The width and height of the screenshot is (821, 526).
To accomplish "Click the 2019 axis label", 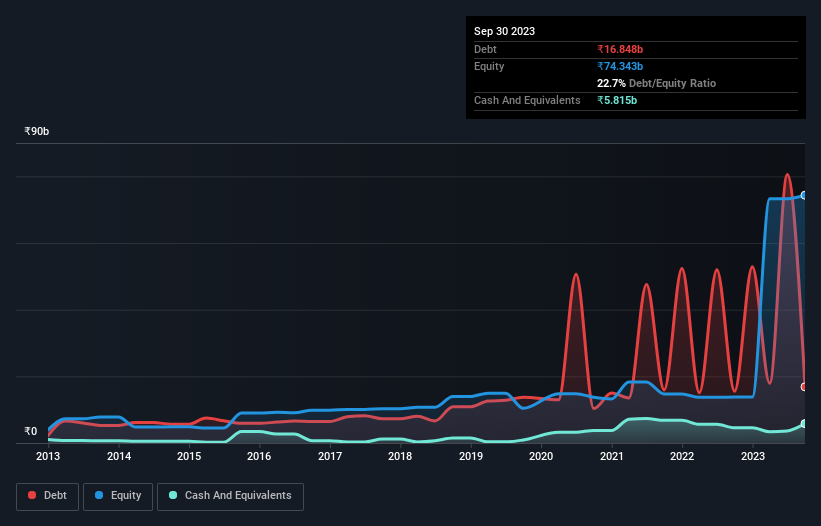I will click(x=471, y=456).
